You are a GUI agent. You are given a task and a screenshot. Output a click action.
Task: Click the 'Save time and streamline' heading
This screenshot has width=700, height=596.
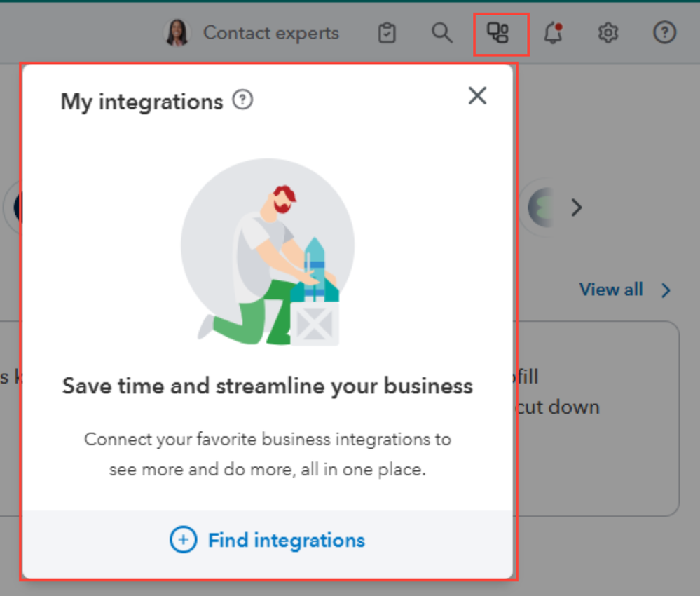tap(267, 386)
